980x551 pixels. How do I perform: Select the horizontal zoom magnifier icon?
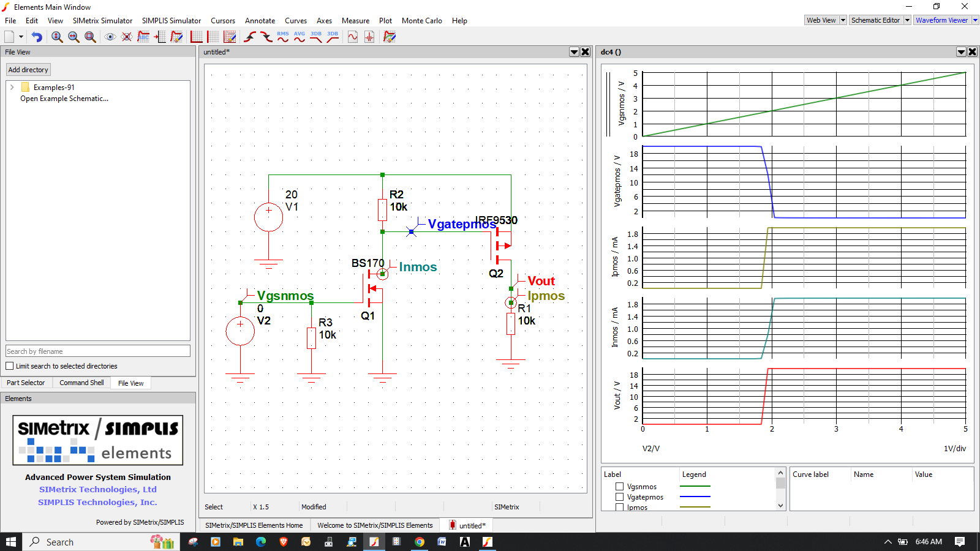(x=73, y=37)
